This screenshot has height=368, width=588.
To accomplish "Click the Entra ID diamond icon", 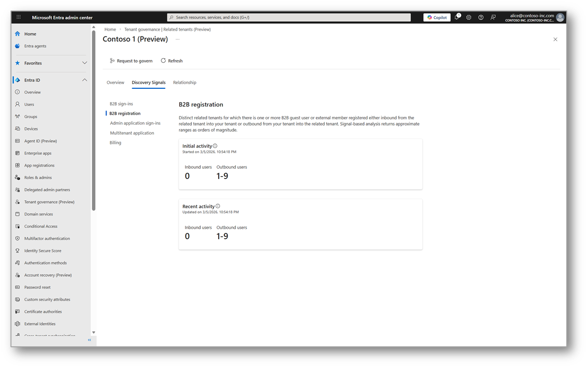I will pos(17,80).
